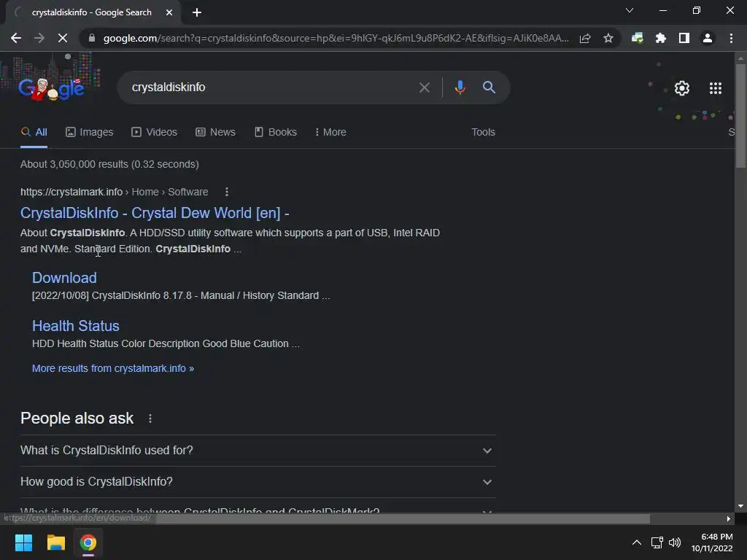Click the extension icon beside the puzzle
The height and width of the screenshot is (560, 747).
(x=637, y=38)
